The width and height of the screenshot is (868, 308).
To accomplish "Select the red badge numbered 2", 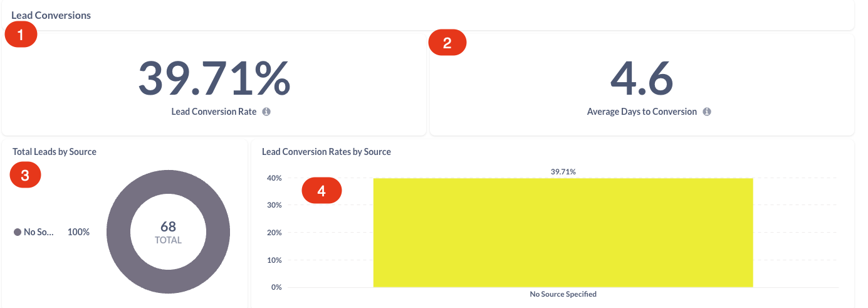I will click(447, 43).
